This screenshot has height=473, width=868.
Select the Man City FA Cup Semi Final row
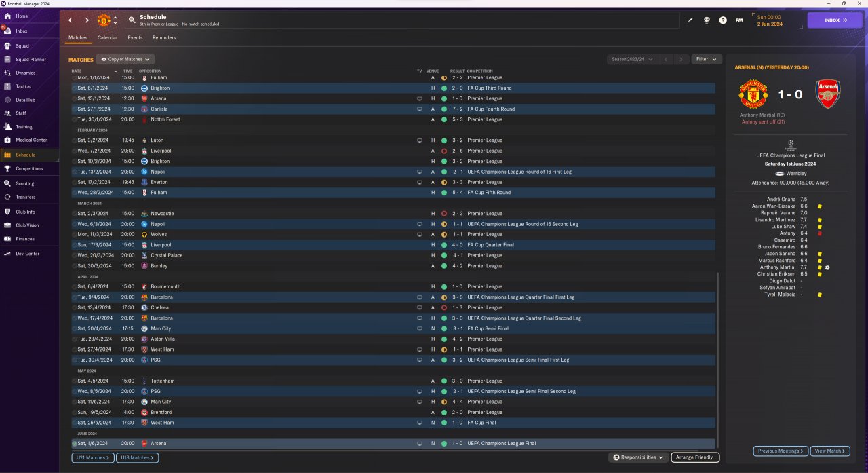[x=393, y=328]
